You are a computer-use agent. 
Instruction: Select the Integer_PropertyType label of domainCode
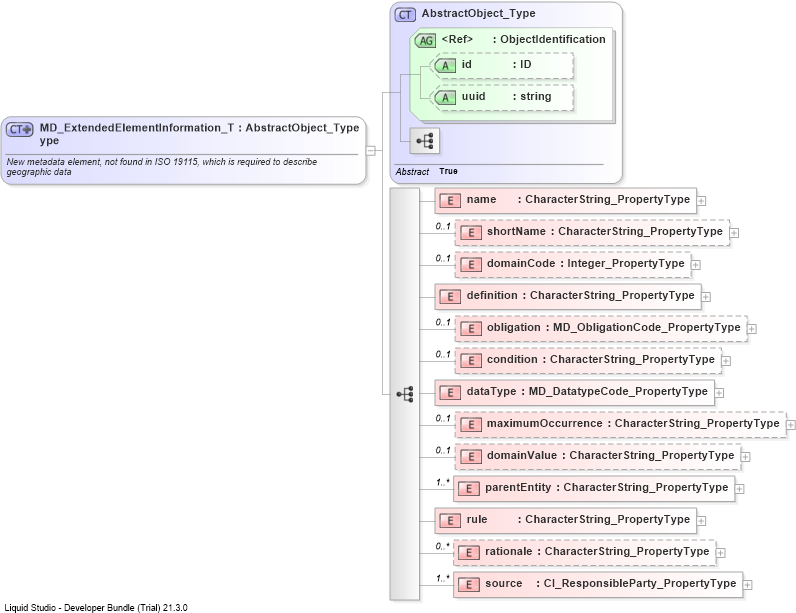coord(625,263)
